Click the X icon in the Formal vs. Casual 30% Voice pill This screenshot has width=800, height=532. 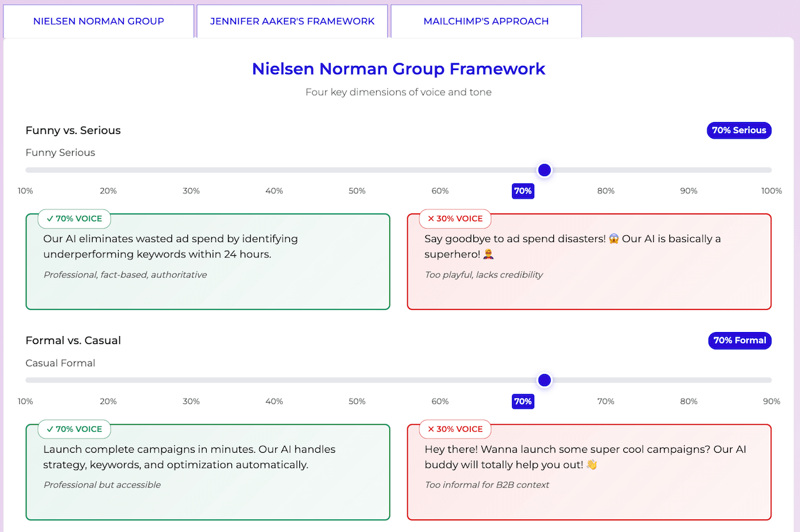click(430, 429)
